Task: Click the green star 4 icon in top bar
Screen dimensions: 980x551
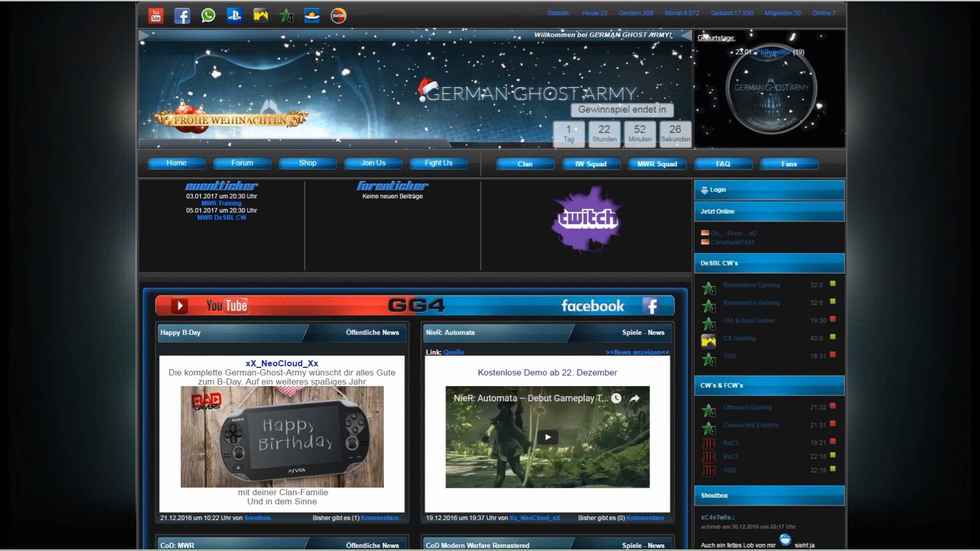Action: (x=287, y=16)
